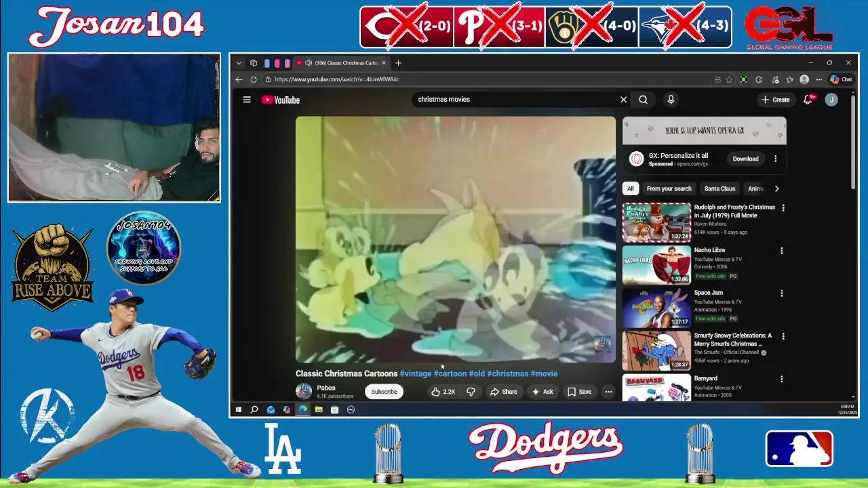This screenshot has width=868, height=488.
Task: Open the Pabos channel name
Action: pos(326,388)
